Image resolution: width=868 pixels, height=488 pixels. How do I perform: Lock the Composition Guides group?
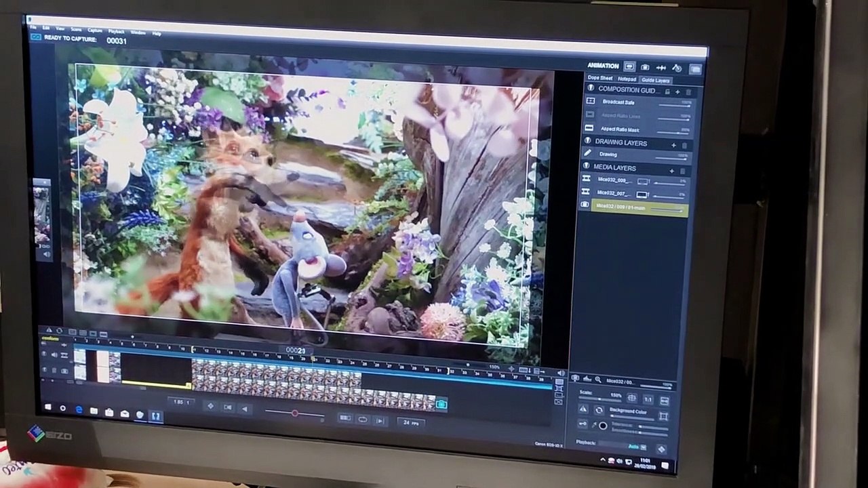667,91
